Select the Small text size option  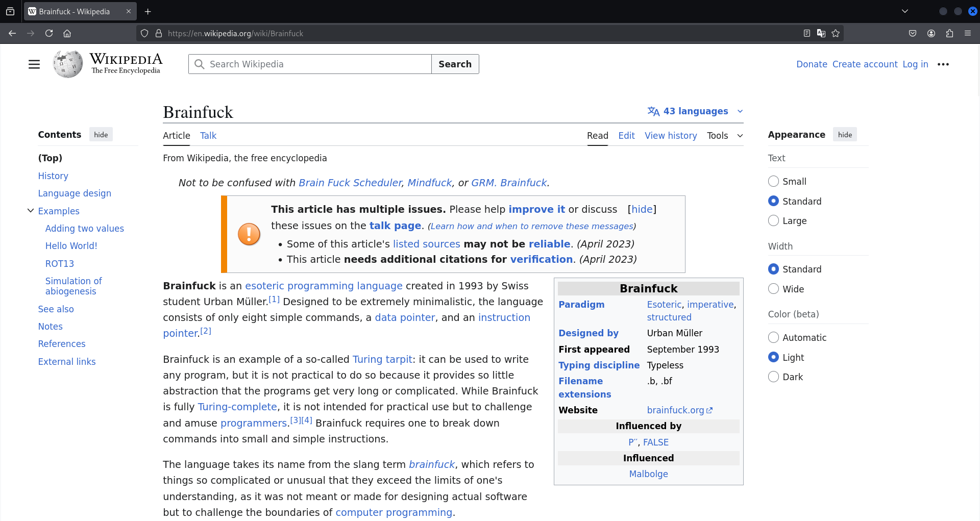point(774,182)
